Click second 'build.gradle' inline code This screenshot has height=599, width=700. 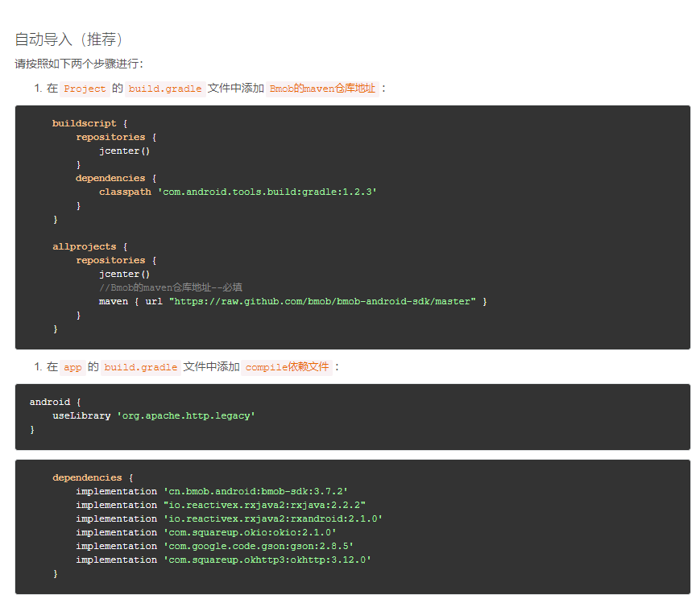pyautogui.click(x=141, y=367)
